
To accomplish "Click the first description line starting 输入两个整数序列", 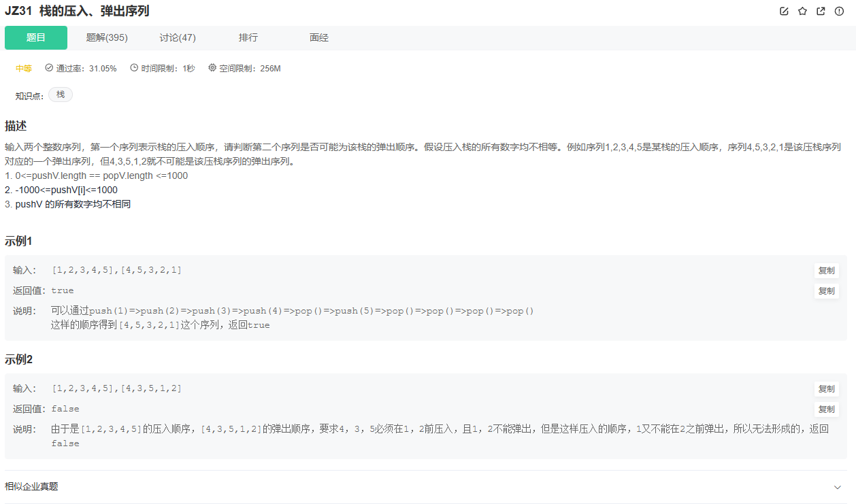I will point(423,147).
